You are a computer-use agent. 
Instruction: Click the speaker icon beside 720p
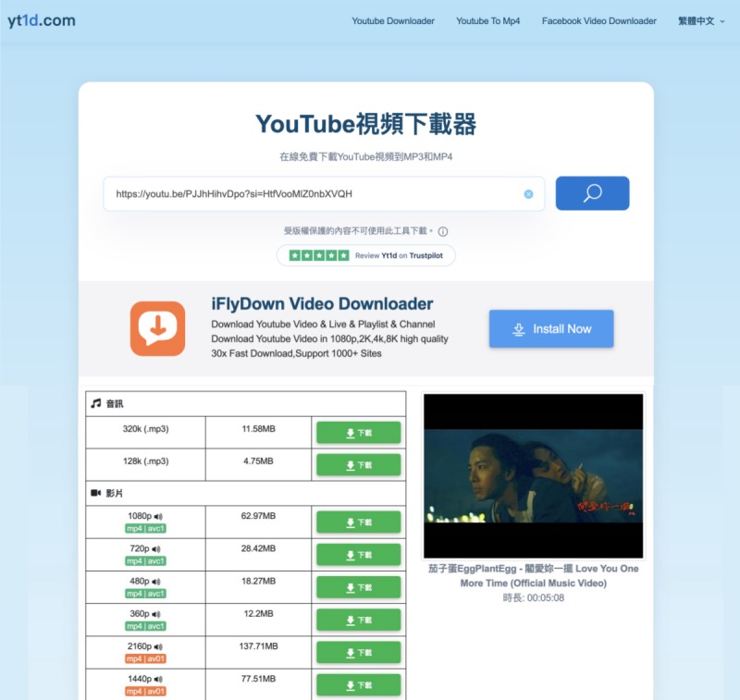tap(156, 549)
